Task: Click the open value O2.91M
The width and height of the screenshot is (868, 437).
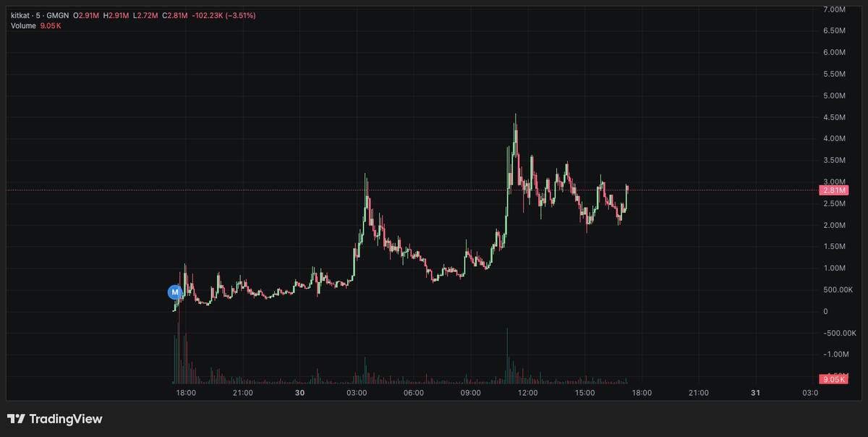Action: [x=86, y=15]
